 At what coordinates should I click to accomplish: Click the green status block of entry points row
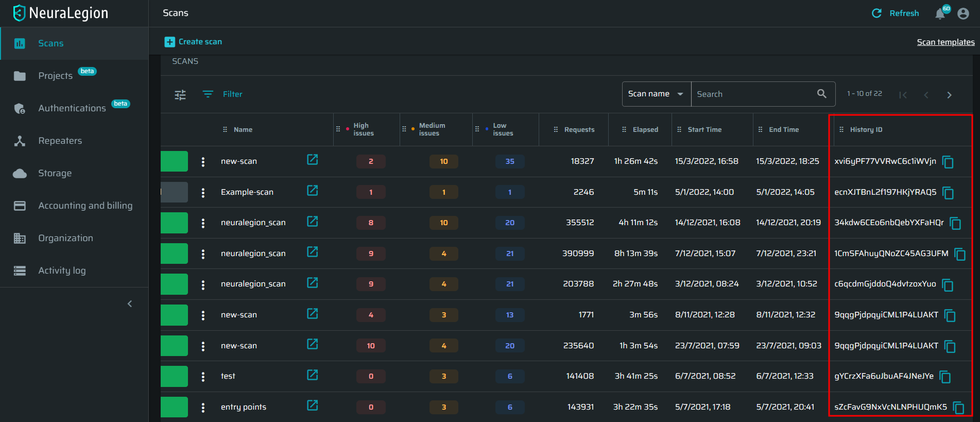coord(175,408)
